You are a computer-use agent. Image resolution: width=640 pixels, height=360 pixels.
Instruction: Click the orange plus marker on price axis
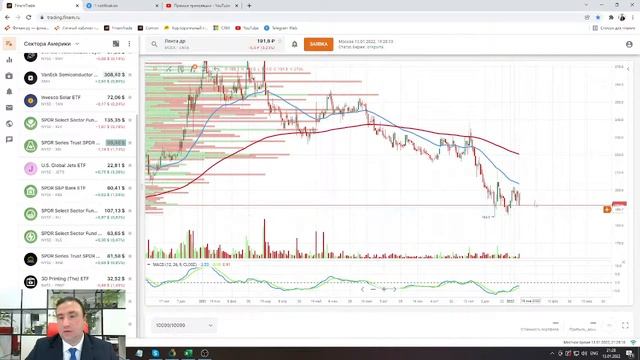point(607,209)
